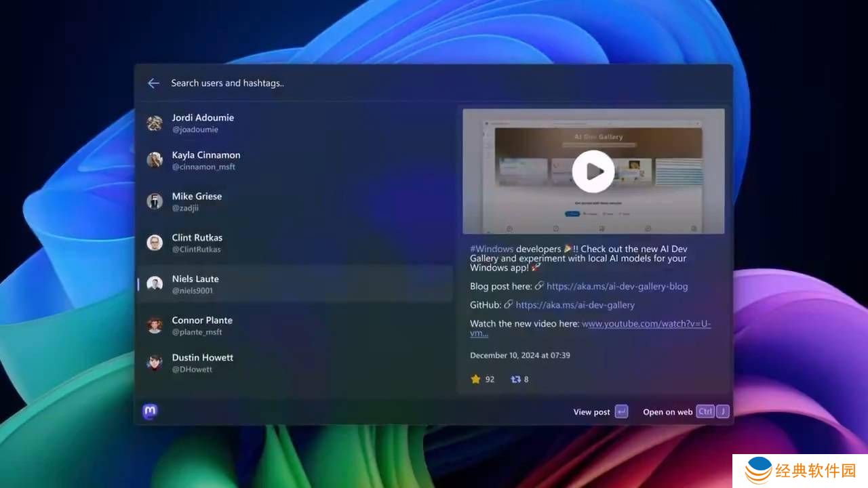Select Connor Plante from results

295,325
